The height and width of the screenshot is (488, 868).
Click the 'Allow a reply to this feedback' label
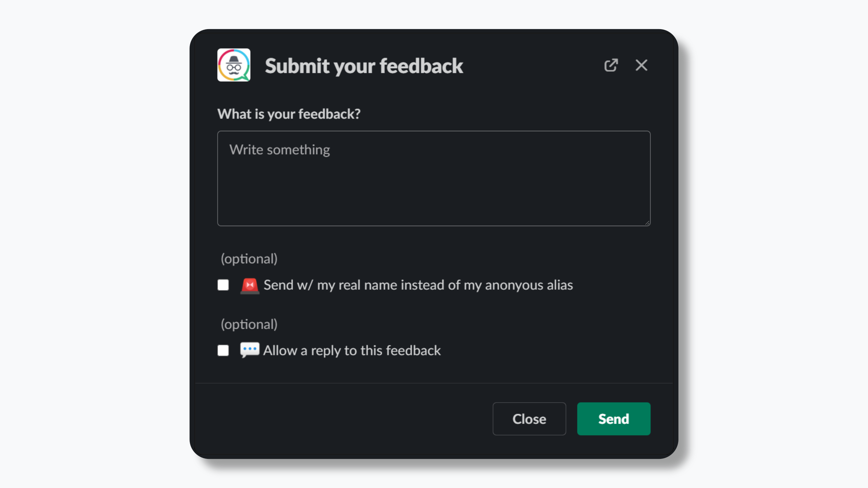point(352,350)
